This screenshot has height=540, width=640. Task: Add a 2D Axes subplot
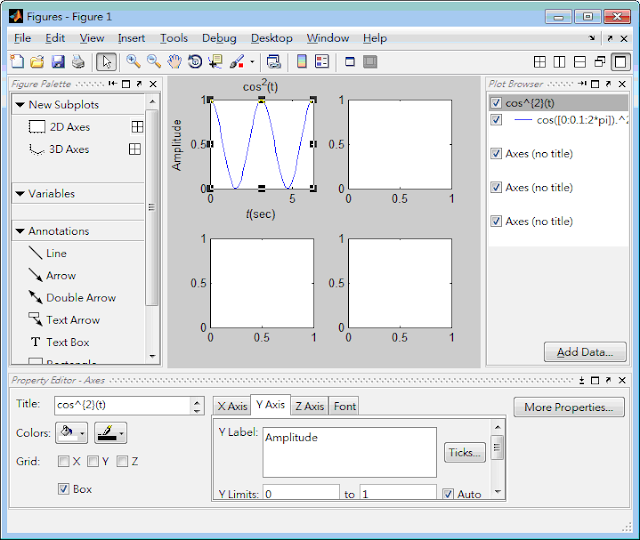pos(59,127)
